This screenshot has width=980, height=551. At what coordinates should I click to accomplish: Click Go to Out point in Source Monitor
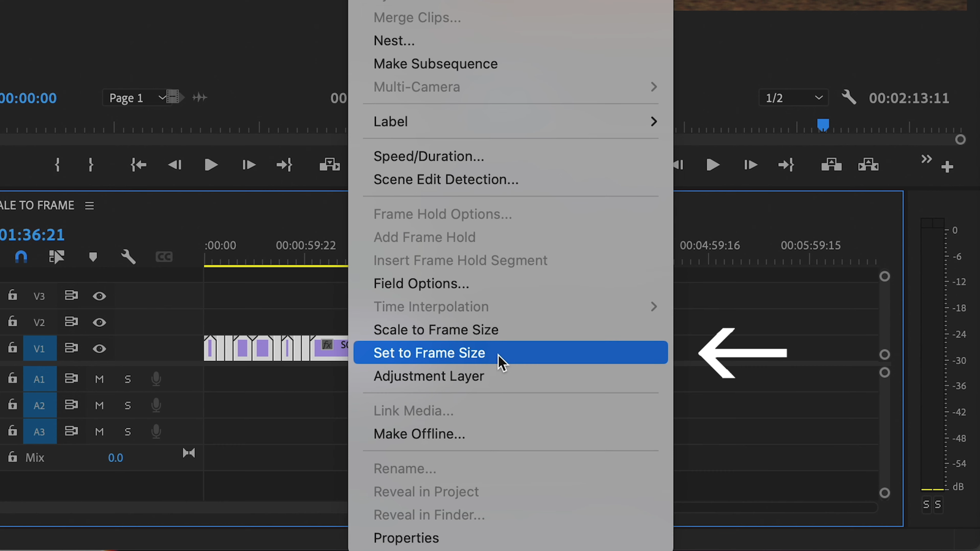coord(284,165)
